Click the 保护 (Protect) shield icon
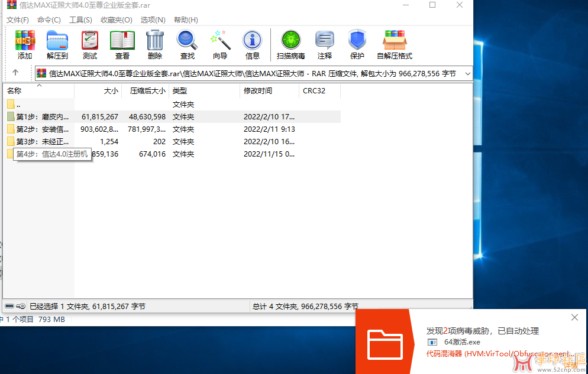This screenshot has height=374, width=588. point(357,44)
